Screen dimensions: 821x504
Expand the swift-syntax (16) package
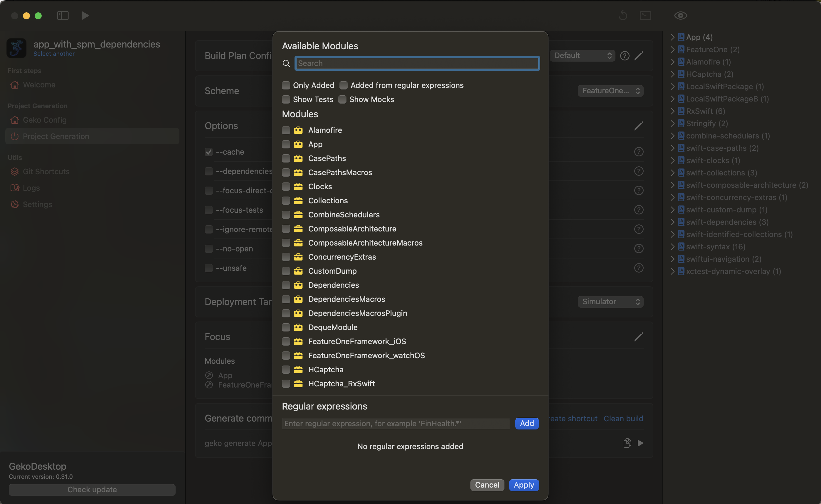coord(672,247)
